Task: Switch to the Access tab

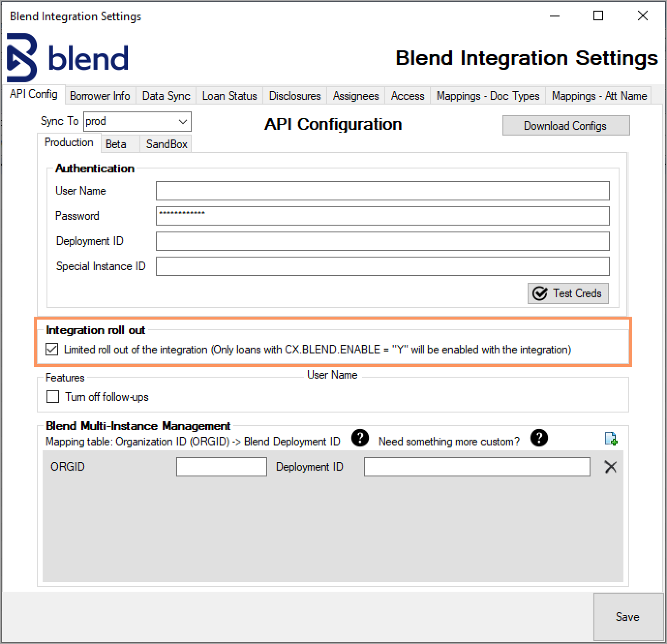Action: pos(408,96)
